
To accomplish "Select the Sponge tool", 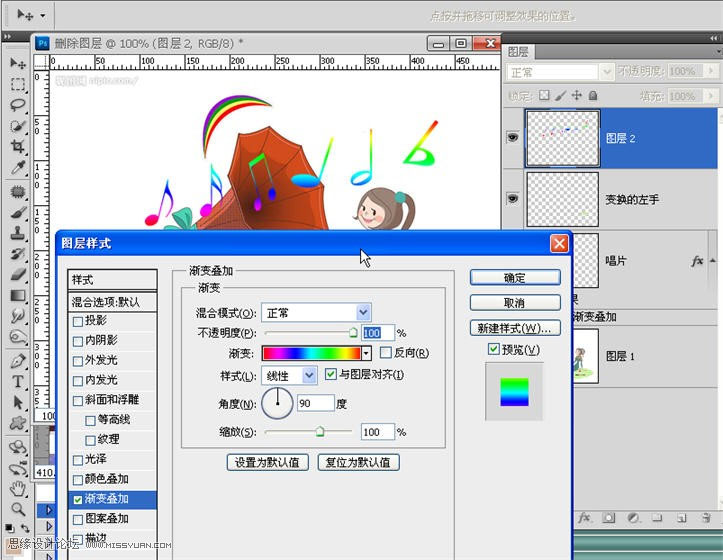I will click(x=18, y=337).
